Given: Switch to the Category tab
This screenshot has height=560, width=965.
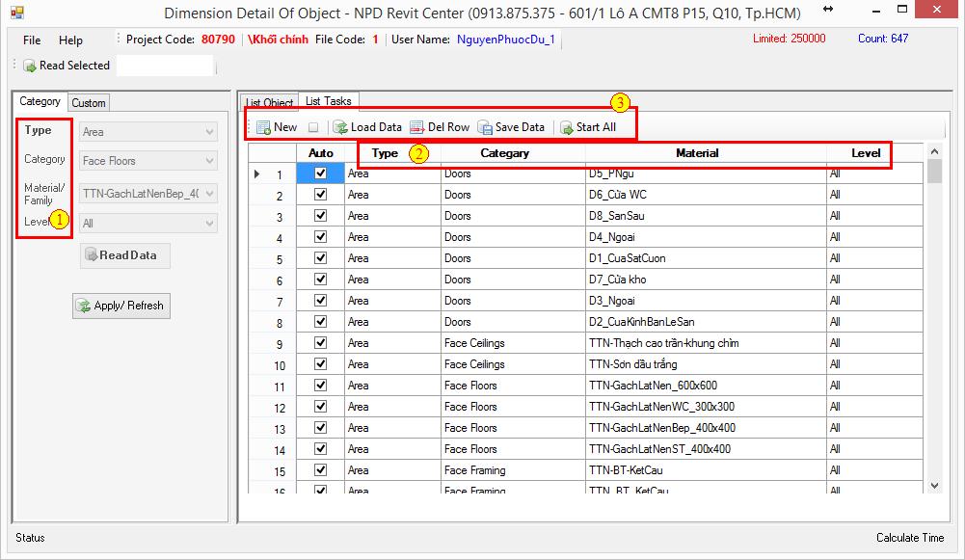Looking at the screenshot, I should (x=40, y=101).
